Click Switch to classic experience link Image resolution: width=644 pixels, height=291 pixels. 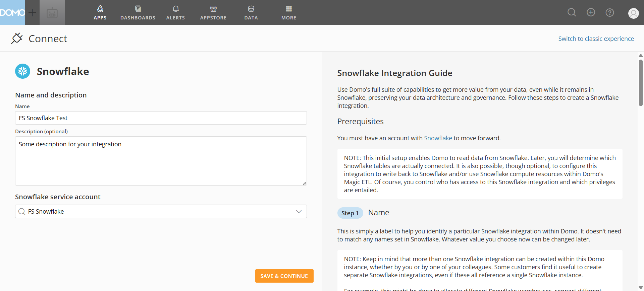pyautogui.click(x=596, y=39)
